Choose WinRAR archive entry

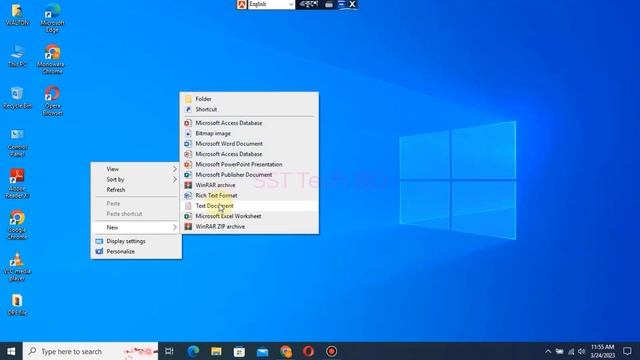[249, 185]
